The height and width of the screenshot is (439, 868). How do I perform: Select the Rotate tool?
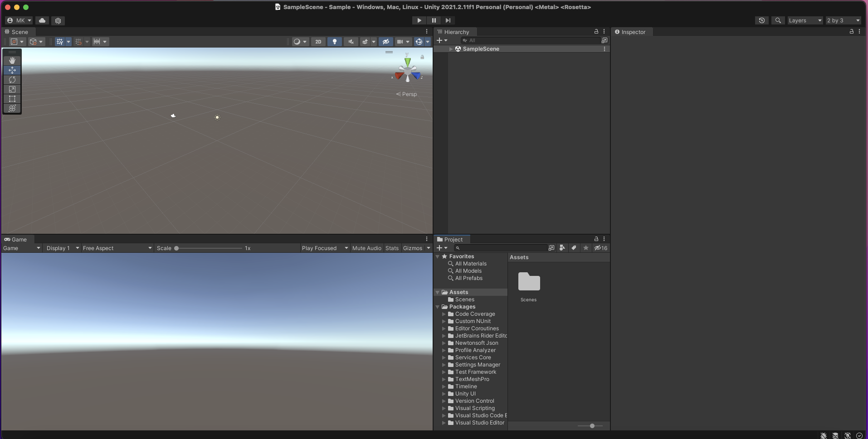[12, 80]
